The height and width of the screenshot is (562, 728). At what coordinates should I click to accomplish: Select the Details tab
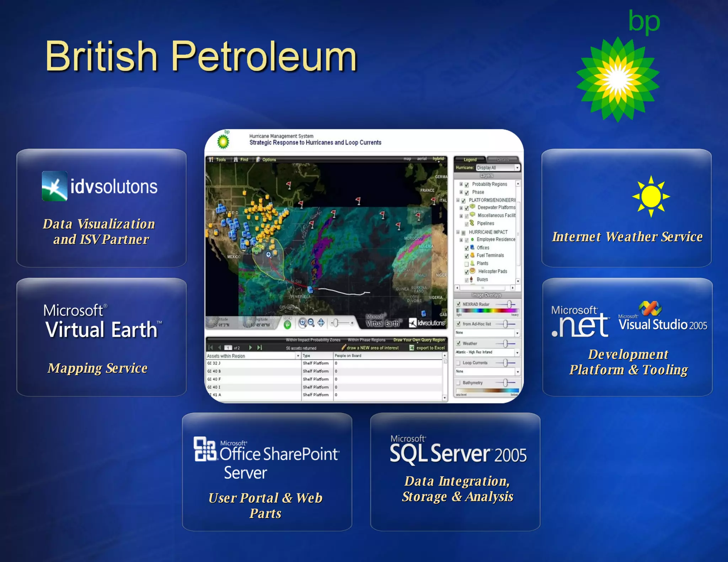tap(503, 160)
